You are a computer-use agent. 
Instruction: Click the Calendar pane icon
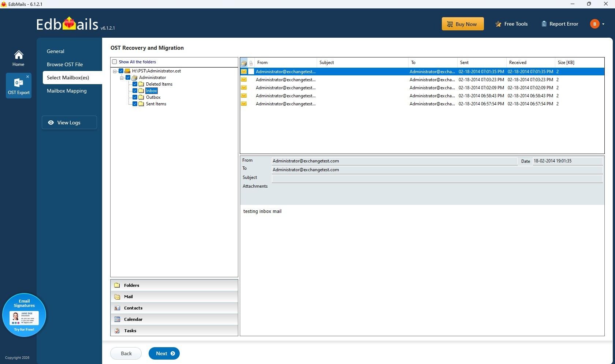(117, 319)
